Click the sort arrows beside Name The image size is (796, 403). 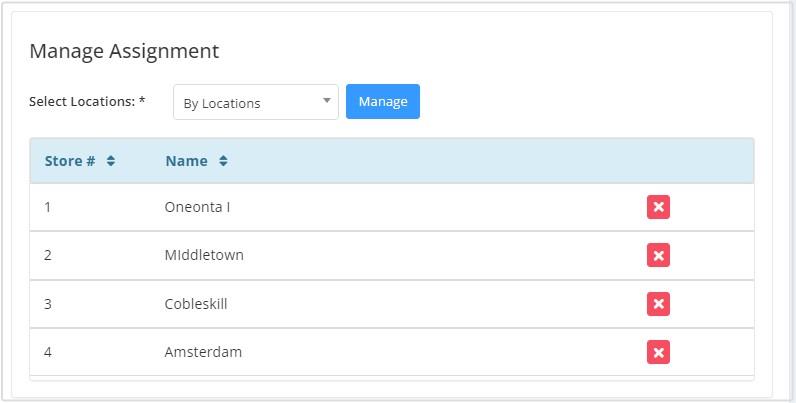point(223,161)
